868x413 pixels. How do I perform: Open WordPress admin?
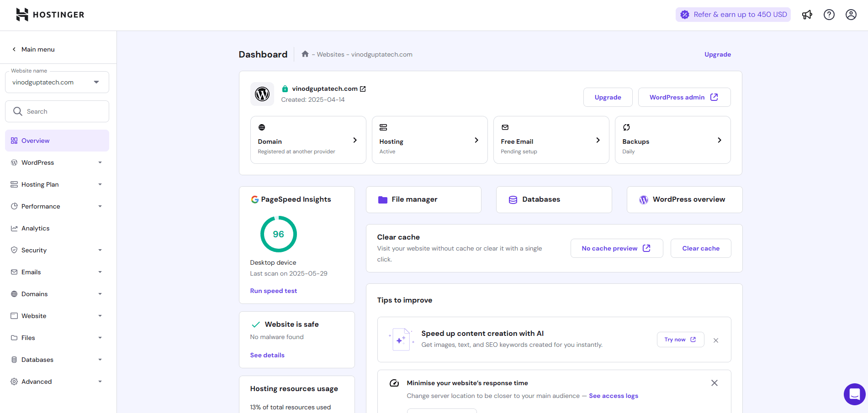[x=684, y=97]
